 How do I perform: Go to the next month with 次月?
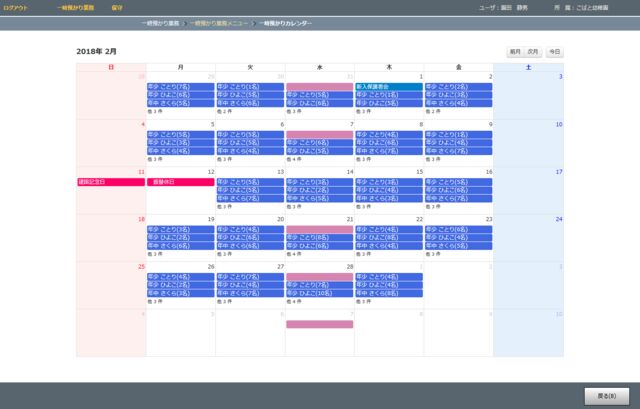pyautogui.click(x=533, y=52)
